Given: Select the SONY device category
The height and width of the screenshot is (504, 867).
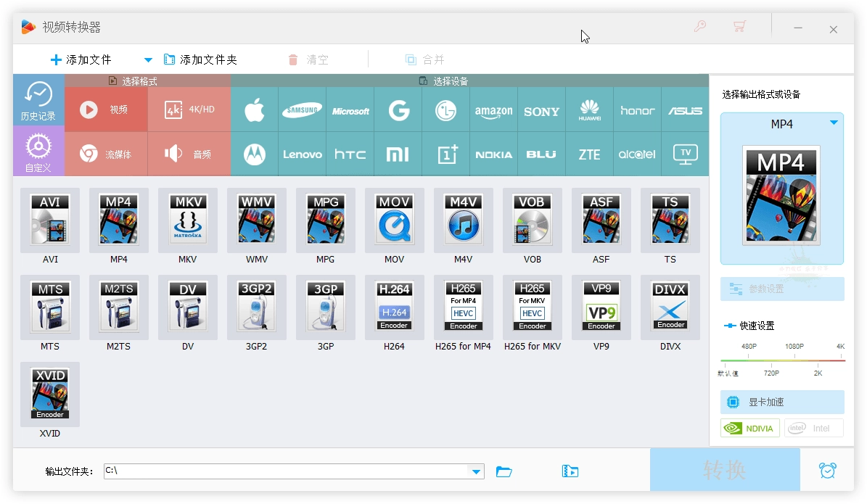Looking at the screenshot, I should coord(541,110).
